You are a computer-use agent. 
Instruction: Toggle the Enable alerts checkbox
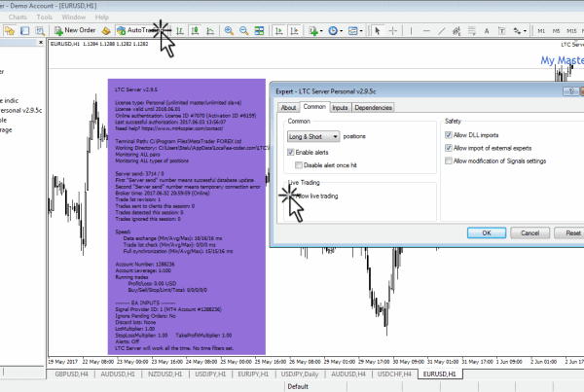[x=291, y=152]
